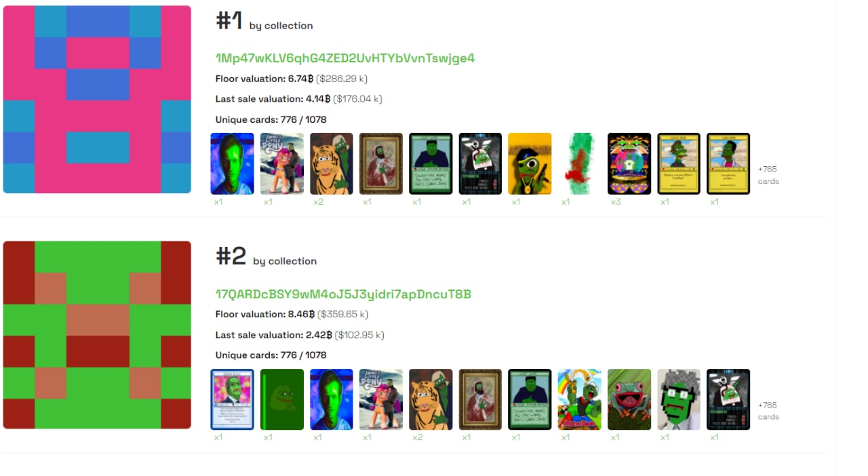Screen dimensions: 868x476
Task: Open the blue-bordered pink Pepe card in wallet #2
Action: coord(233,399)
